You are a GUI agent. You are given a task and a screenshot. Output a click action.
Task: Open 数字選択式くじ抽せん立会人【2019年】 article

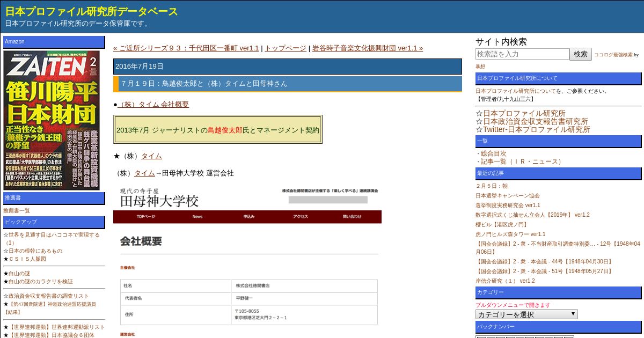click(x=532, y=215)
